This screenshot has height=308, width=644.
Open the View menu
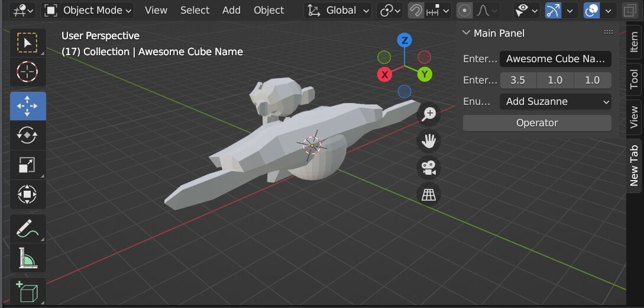(156, 10)
